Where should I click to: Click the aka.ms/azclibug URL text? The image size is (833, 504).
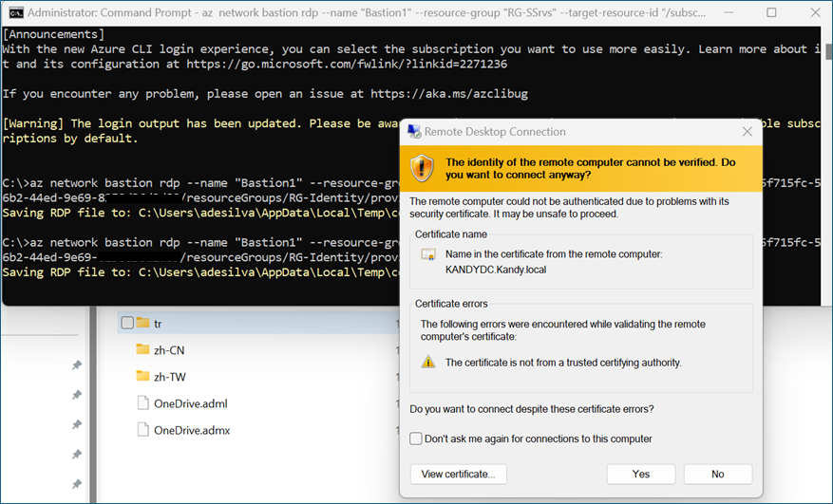pyautogui.click(x=449, y=94)
